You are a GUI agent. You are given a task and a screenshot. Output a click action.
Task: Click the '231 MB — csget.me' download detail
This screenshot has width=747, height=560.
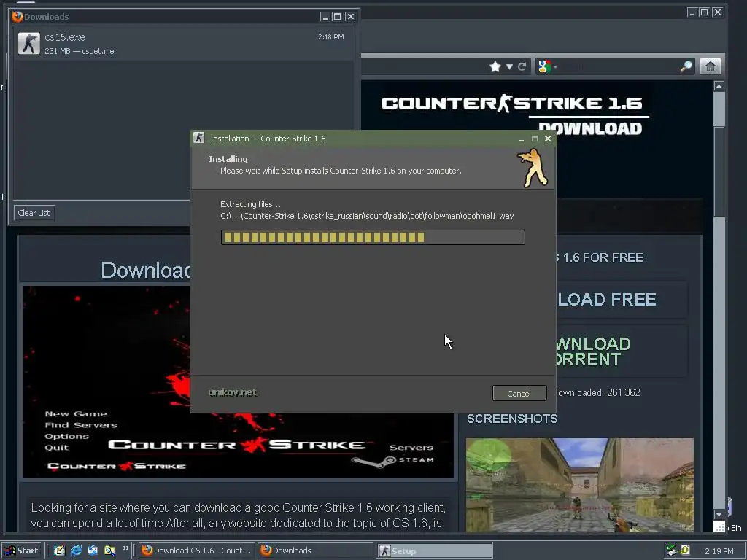pyautogui.click(x=79, y=51)
